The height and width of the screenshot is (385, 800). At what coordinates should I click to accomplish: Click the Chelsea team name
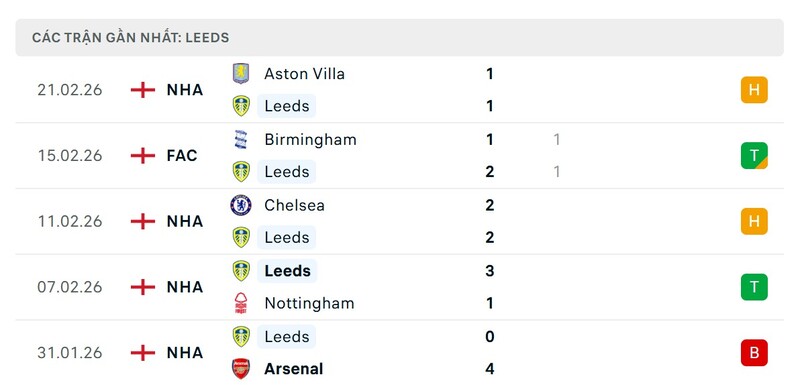294,205
